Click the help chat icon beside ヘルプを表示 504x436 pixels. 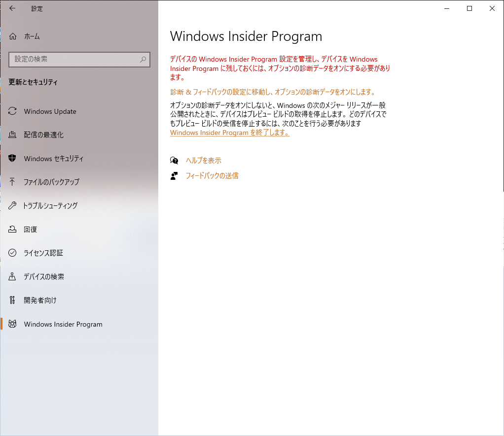174,160
